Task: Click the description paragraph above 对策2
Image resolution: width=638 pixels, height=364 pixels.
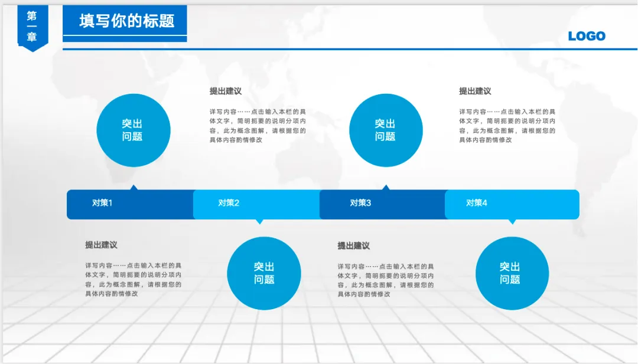Action: [x=258, y=126]
